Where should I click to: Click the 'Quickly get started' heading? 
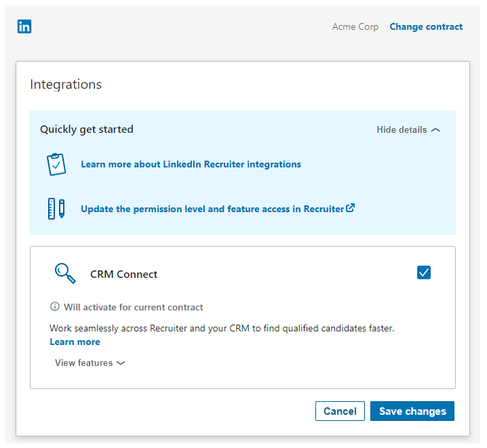[87, 129]
